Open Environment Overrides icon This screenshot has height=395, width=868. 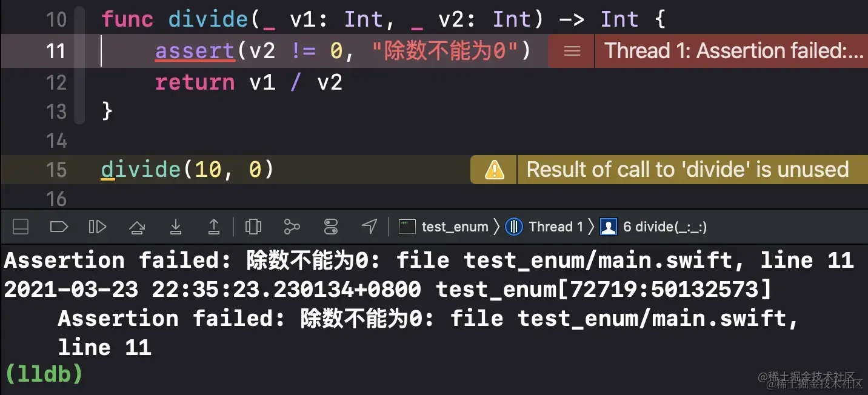(331, 227)
